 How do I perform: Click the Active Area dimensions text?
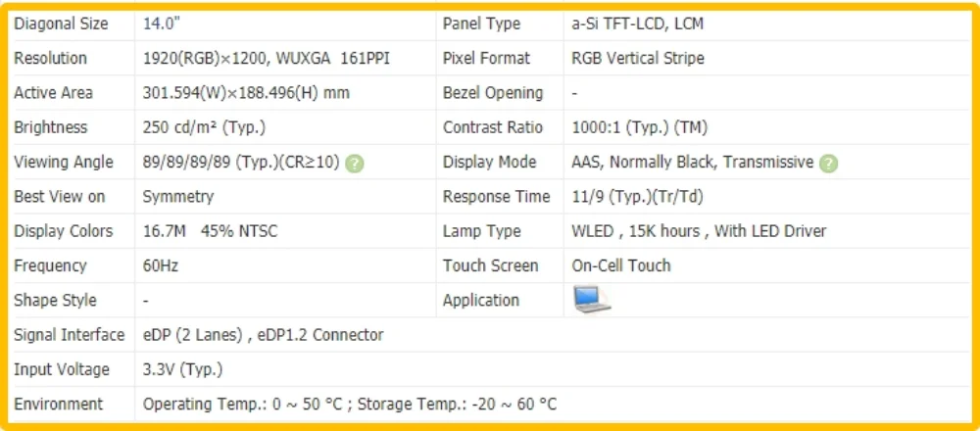click(x=246, y=93)
